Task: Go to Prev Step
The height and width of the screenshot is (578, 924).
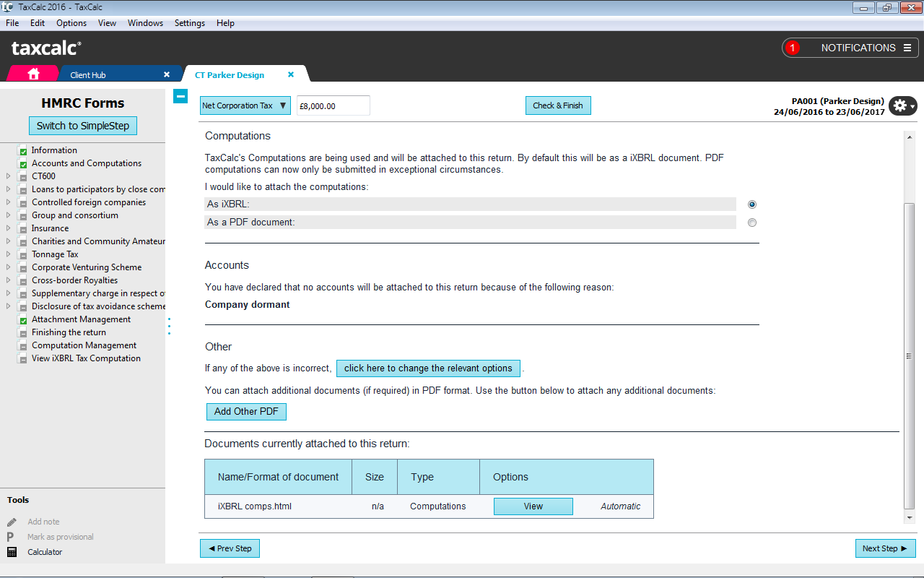Action: tap(230, 548)
